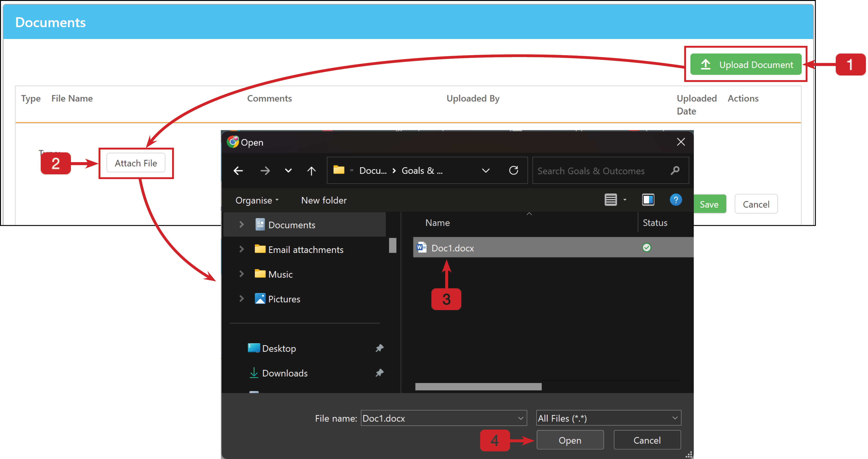Expand the Email attachments folder

click(x=241, y=249)
